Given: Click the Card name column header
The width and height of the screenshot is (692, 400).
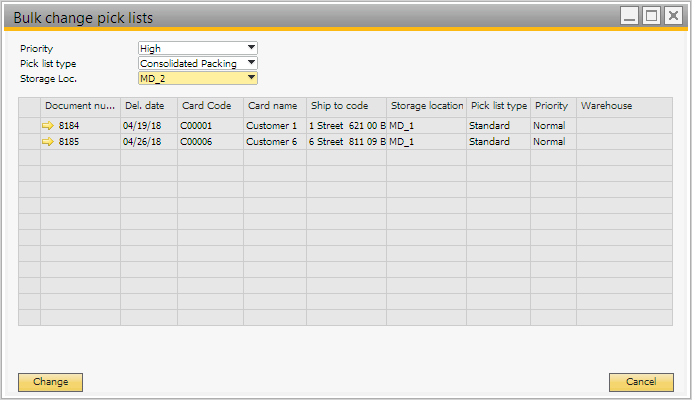Looking at the screenshot, I should (x=274, y=106).
